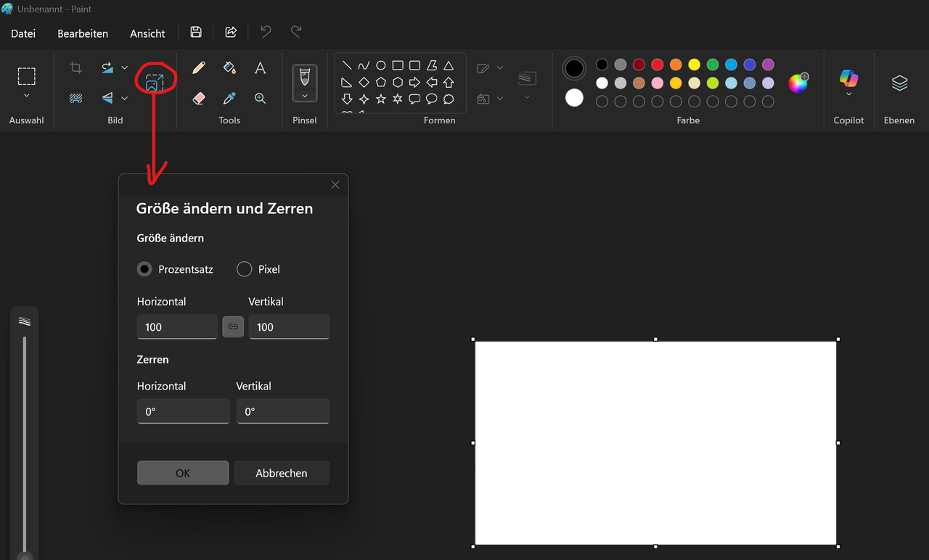Expand the brush type dropdown under Pinsel

click(x=305, y=96)
